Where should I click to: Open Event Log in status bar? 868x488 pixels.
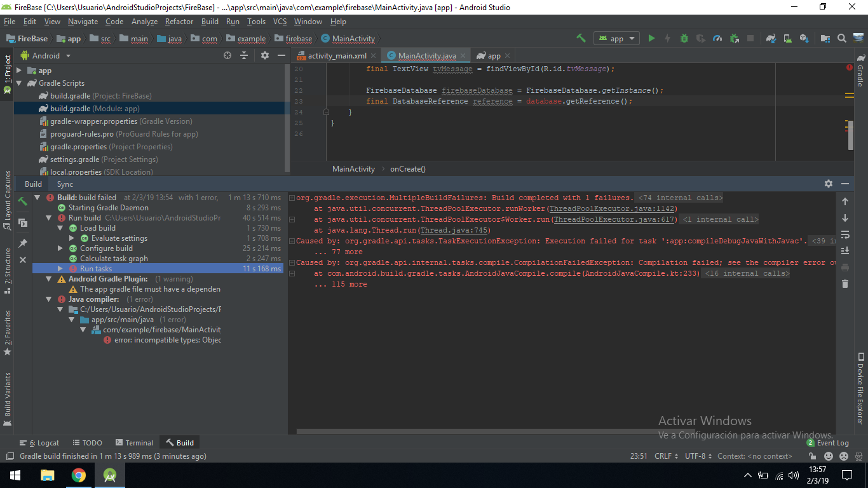(x=828, y=443)
